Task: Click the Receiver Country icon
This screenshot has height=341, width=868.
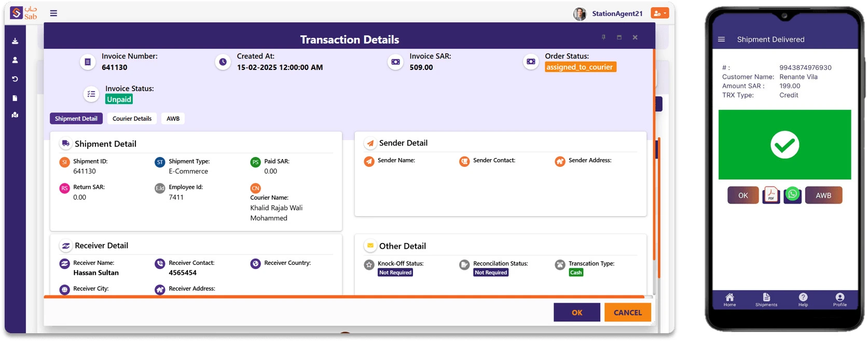Action: (x=255, y=264)
